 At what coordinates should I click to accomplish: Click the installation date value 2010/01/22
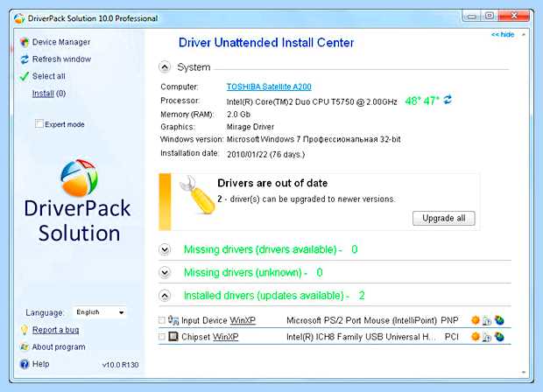point(265,155)
